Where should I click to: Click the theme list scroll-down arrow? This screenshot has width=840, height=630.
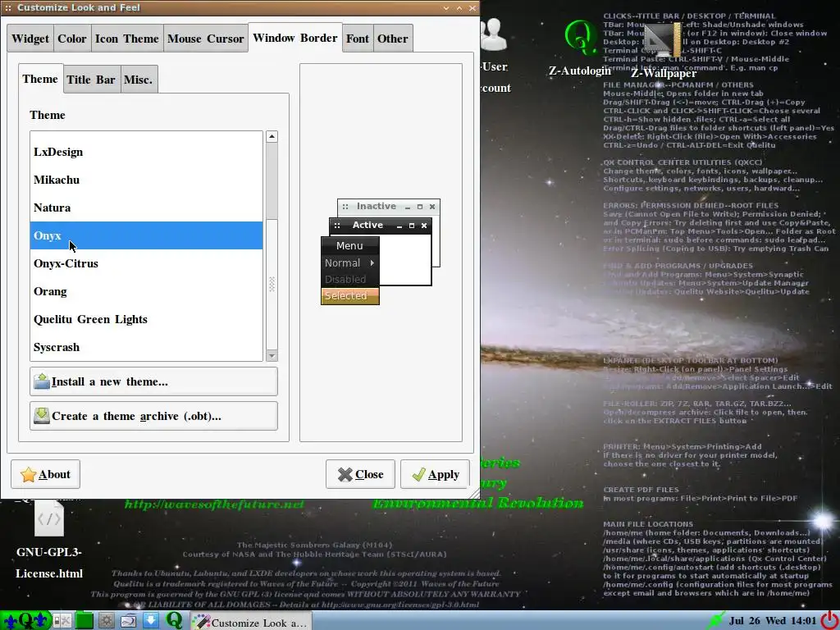tap(272, 355)
